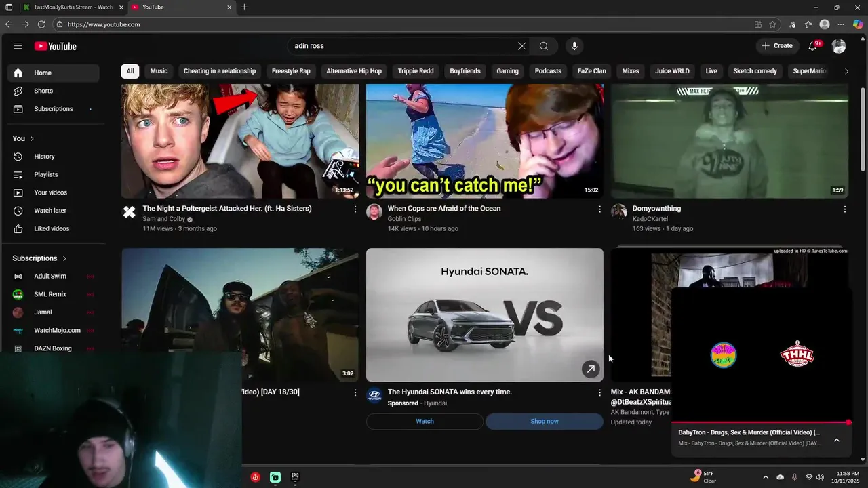Open Subscriptions in the sidebar
This screenshot has height=488, width=868.
pyautogui.click(x=54, y=109)
